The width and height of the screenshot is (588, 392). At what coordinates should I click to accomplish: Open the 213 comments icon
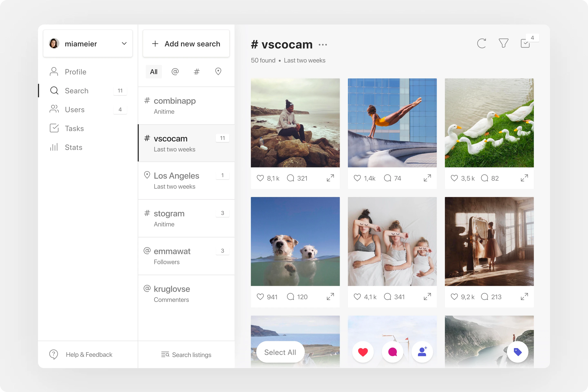(484, 296)
